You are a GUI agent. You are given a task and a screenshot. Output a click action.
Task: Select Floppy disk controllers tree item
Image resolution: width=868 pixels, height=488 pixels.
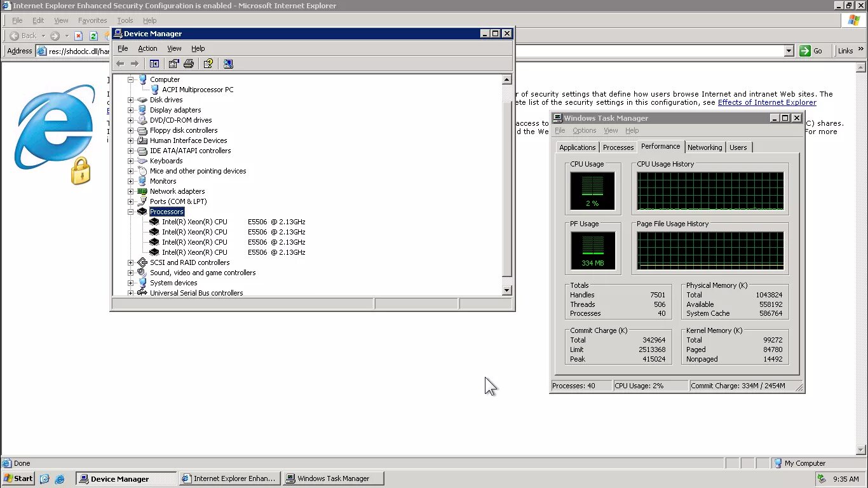tap(184, 130)
